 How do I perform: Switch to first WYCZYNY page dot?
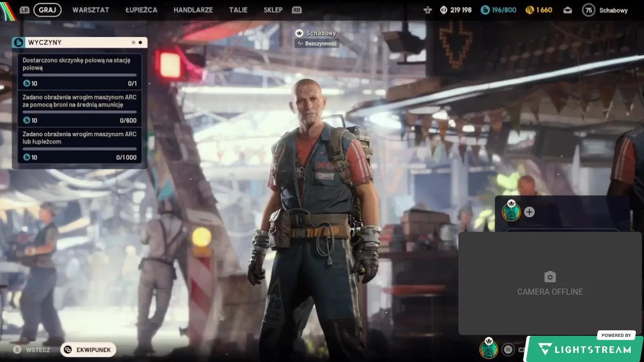coord(133,42)
